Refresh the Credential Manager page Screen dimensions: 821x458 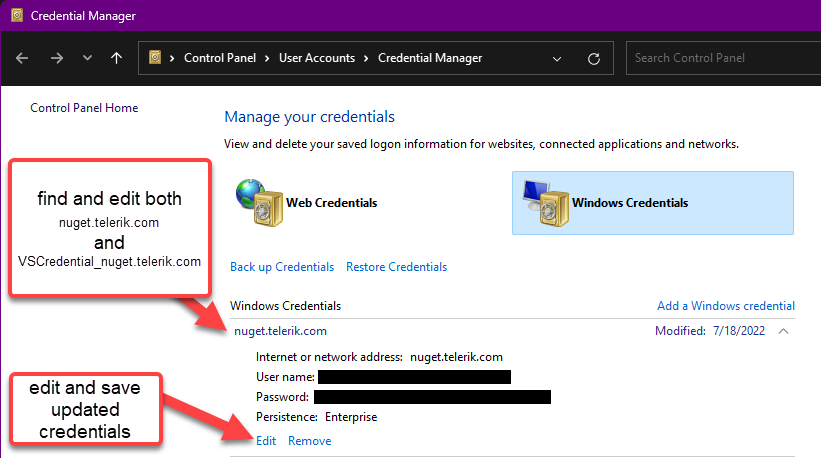594,58
